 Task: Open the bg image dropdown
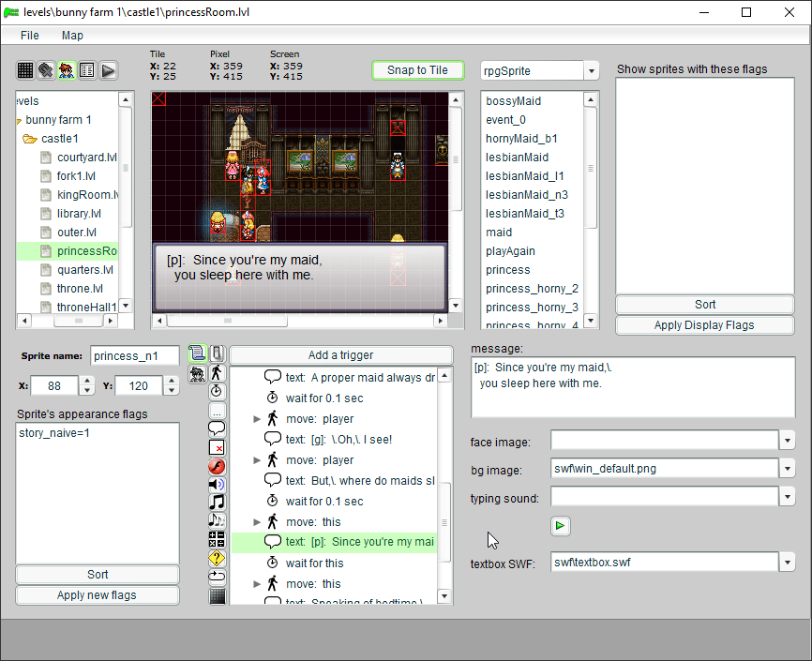pyautogui.click(x=788, y=469)
